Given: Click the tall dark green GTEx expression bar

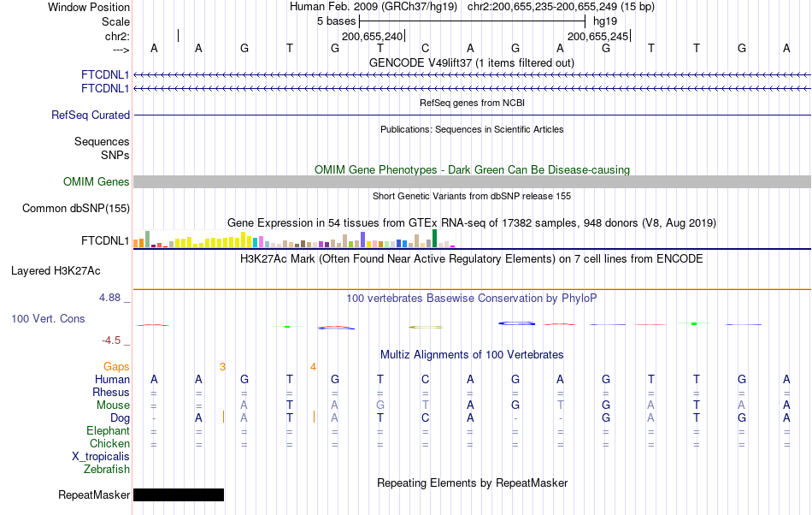Looking at the screenshot, I should [434, 239].
